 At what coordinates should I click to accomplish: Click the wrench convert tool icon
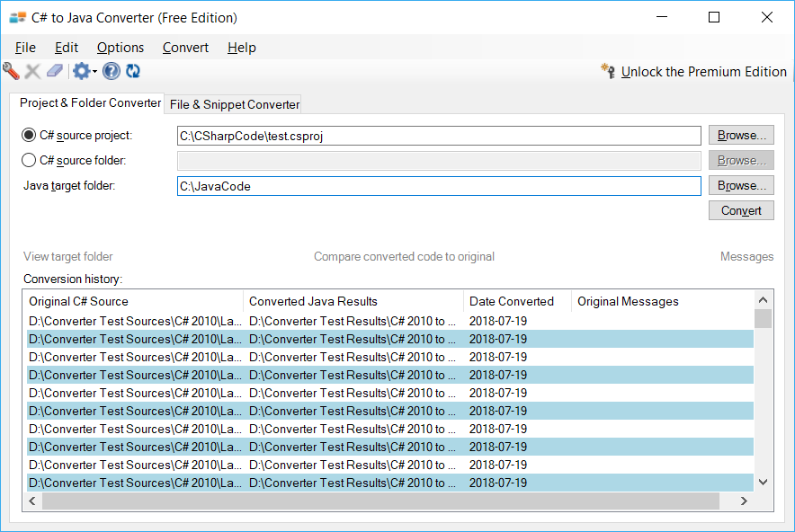(11, 71)
